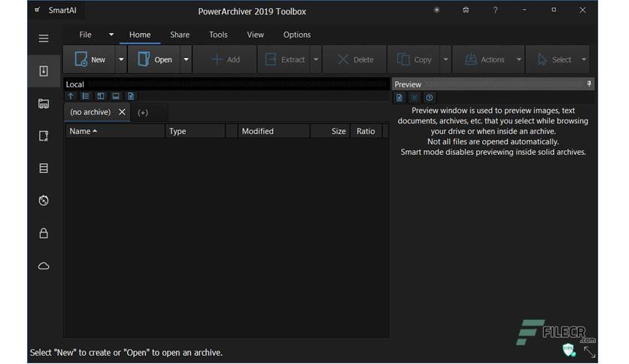This screenshot has height=364, width=629.
Task: Toggle the bottom panel layout icon
Action: [x=116, y=96]
